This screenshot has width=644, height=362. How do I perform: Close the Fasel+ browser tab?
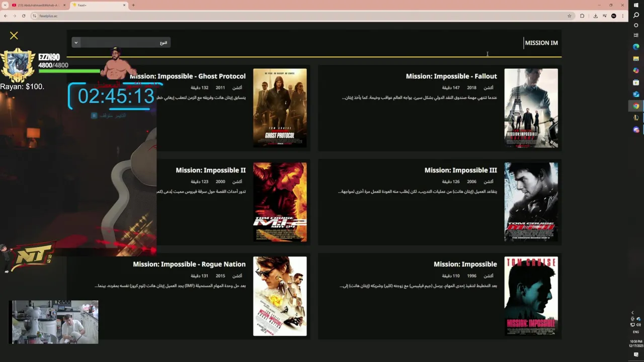click(x=124, y=5)
